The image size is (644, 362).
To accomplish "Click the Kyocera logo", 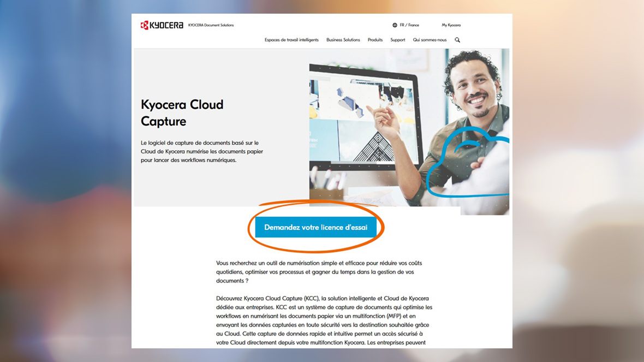I will (x=162, y=25).
